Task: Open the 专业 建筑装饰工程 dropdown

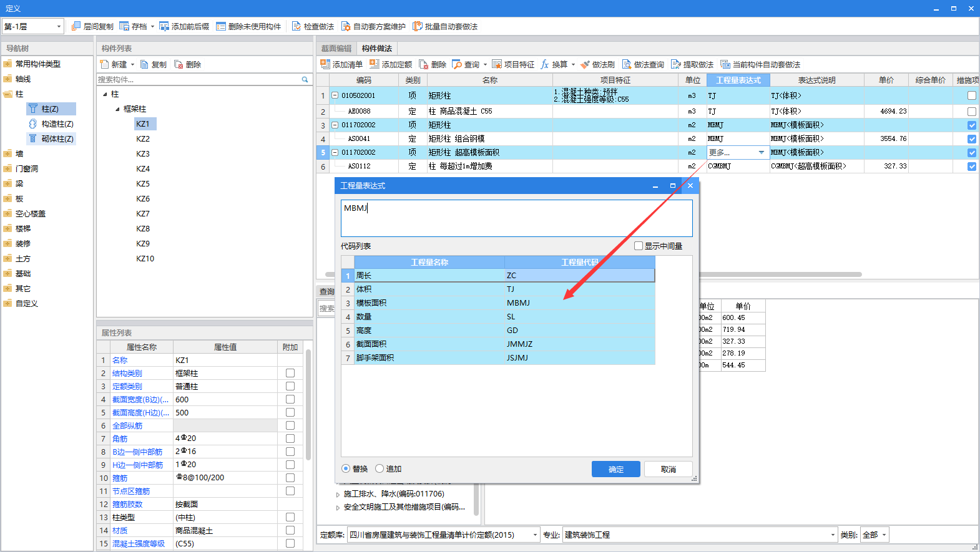Action: coord(833,535)
